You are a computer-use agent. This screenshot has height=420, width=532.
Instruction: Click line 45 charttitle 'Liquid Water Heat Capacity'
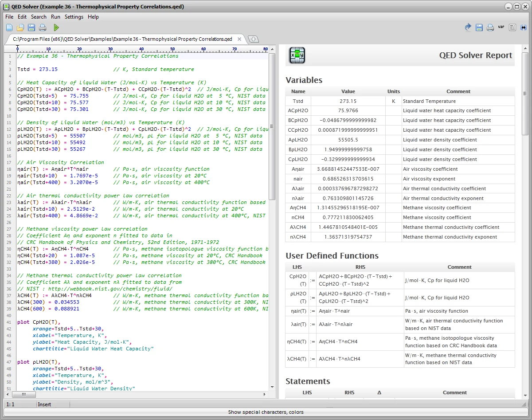[x=93, y=349]
